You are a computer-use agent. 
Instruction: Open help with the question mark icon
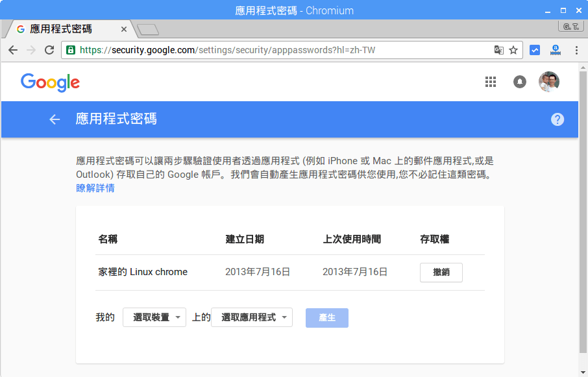tap(557, 119)
